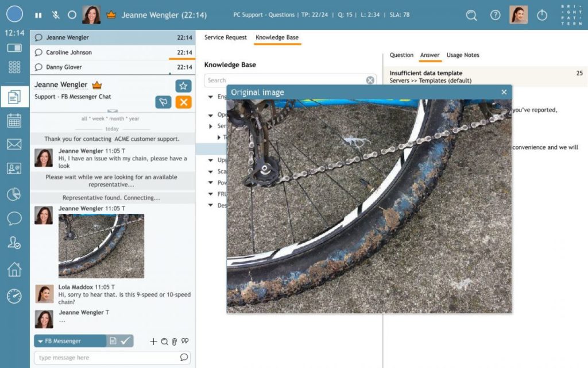
Task: Toggle the record circle in top bar
Action: [72, 16]
